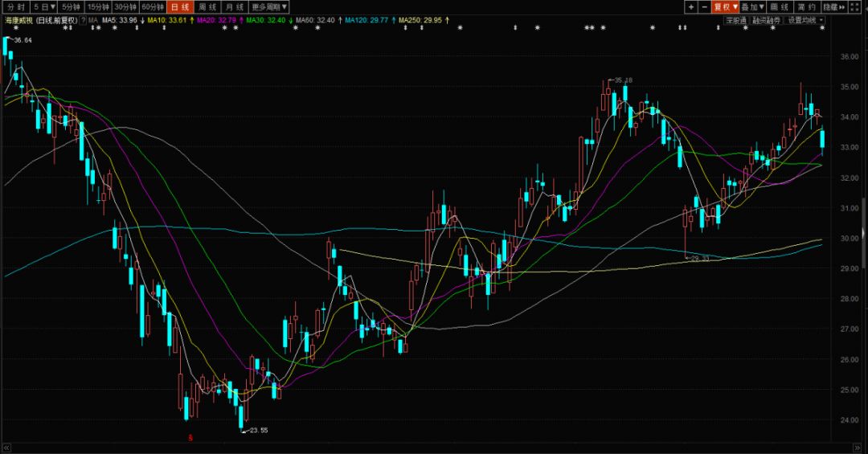Switch to 简约 simple mode
The image size is (868, 454).
coord(807,7)
